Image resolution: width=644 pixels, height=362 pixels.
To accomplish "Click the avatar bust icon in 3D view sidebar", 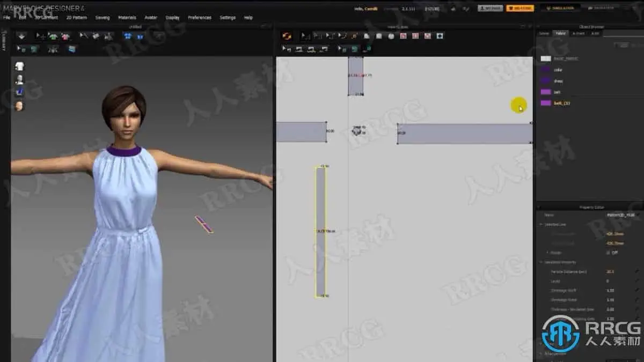I will (19, 79).
